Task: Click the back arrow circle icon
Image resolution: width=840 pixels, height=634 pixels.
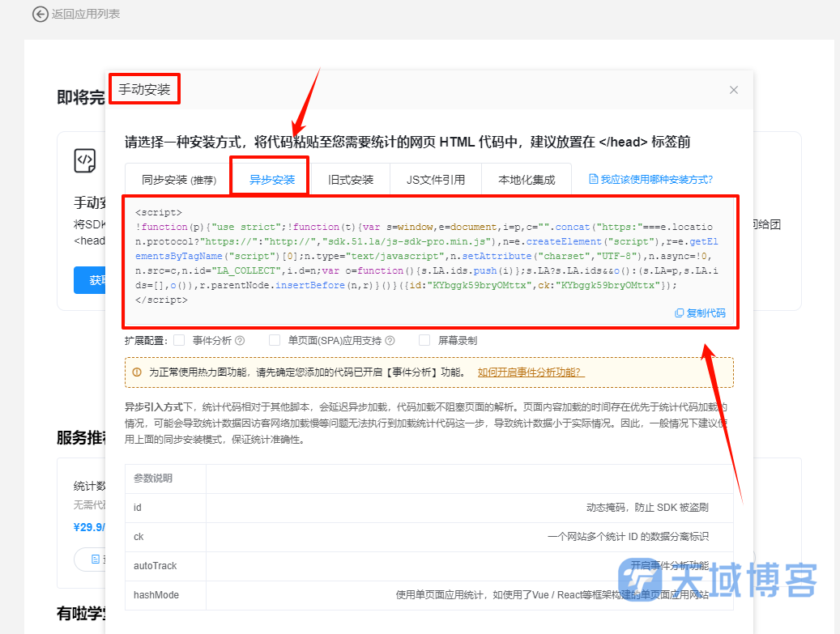Action: (x=41, y=14)
